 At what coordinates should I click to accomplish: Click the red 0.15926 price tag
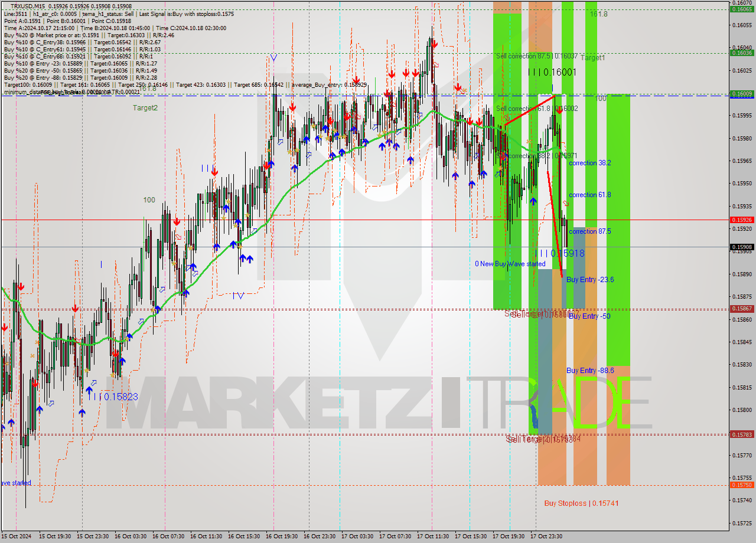point(742,220)
